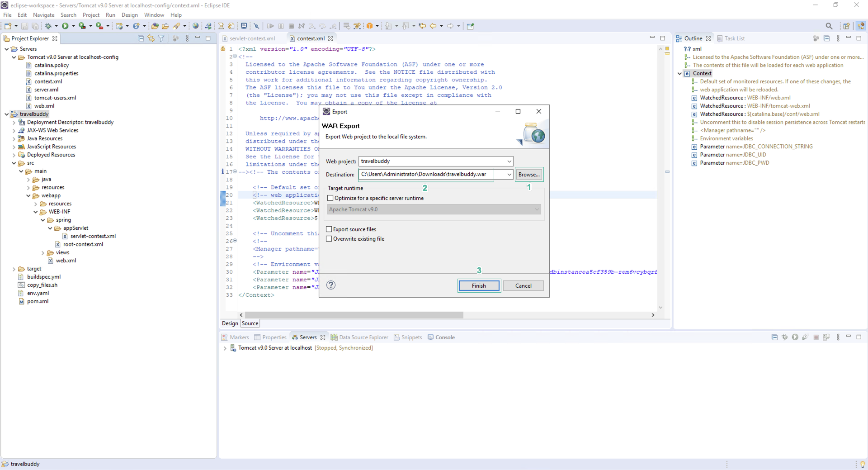Select pom.xml in Project Explorer

tap(38, 301)
